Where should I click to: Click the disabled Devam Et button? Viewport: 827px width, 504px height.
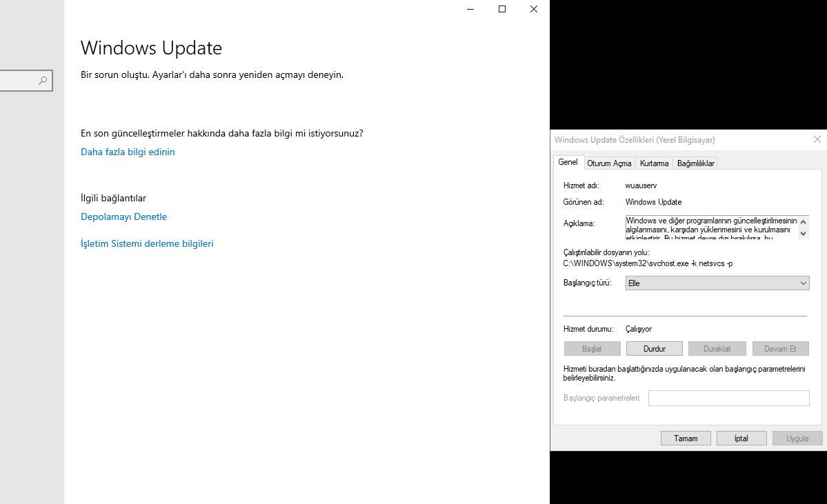pyautogui.click(x=780, y=348)
